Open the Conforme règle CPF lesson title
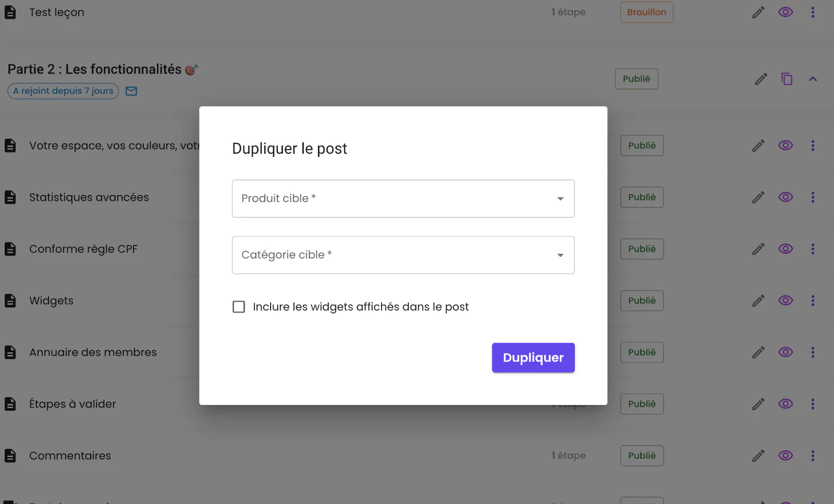The width and height of the screenshot is (834, 504). 83,249
